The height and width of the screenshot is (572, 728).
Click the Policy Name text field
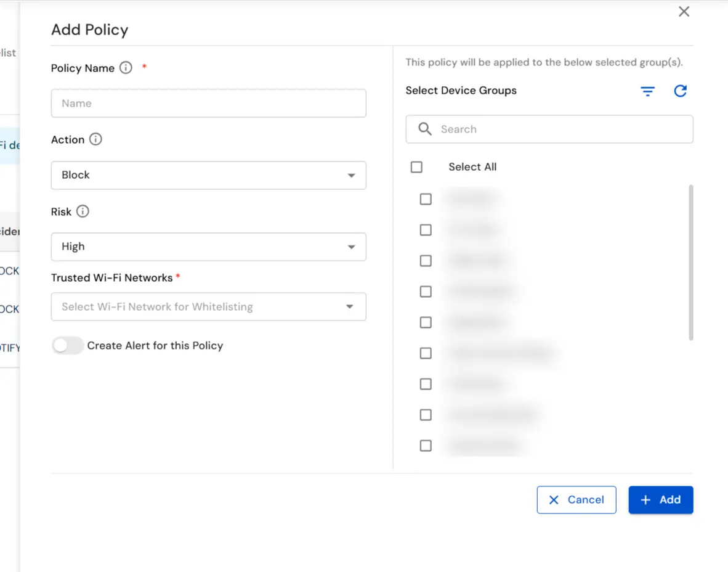[x=208, y=103]
